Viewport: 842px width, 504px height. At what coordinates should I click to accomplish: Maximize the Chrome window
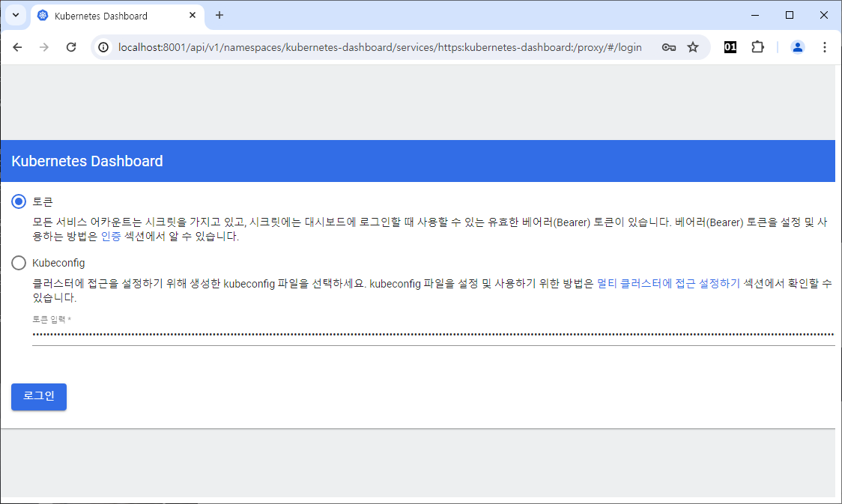[x=790, y=15]
